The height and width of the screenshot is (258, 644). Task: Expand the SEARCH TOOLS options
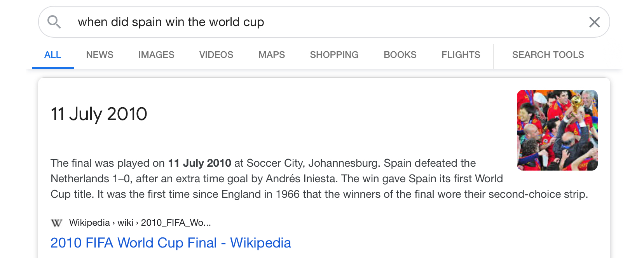(x=548, y=55)
